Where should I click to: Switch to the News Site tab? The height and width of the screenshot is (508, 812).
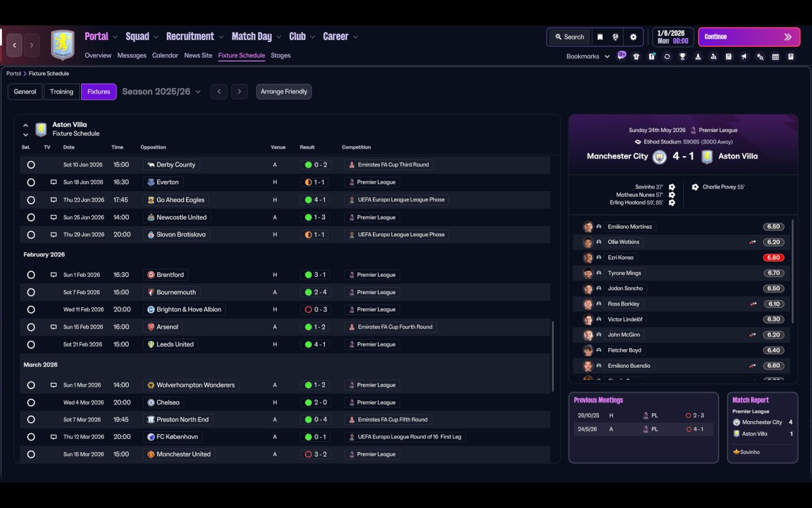[198, 56]
